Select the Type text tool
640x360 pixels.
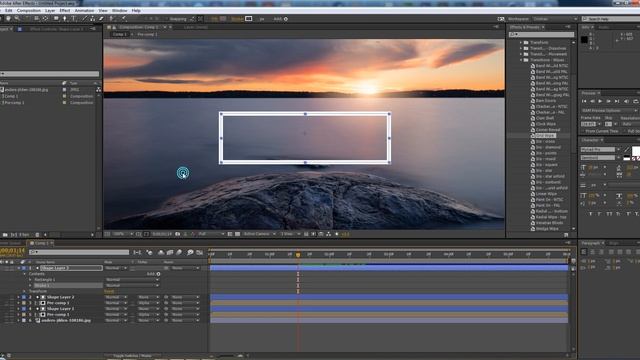(x=74, y=19)
